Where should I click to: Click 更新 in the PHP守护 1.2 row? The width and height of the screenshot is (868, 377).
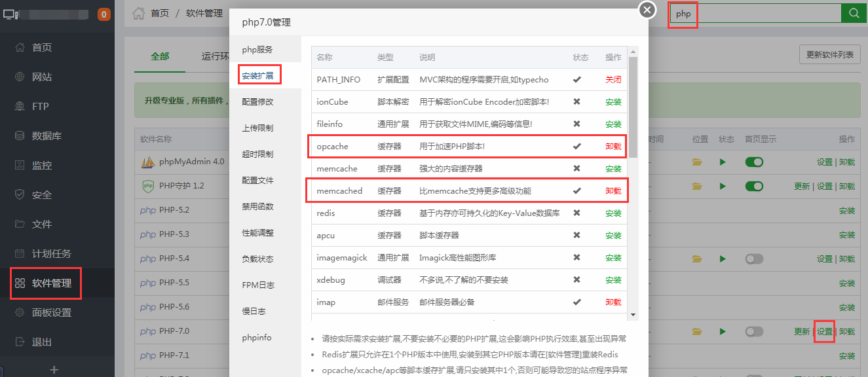pos(802,187)
